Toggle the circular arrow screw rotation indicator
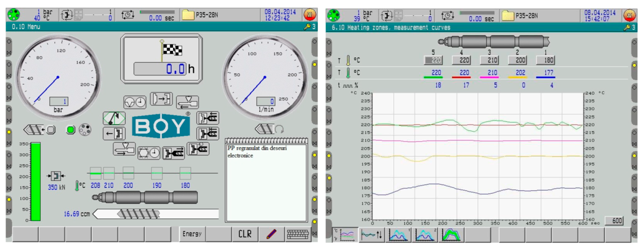644x249 pixels. pyautogui.click(x=279, y=129)
